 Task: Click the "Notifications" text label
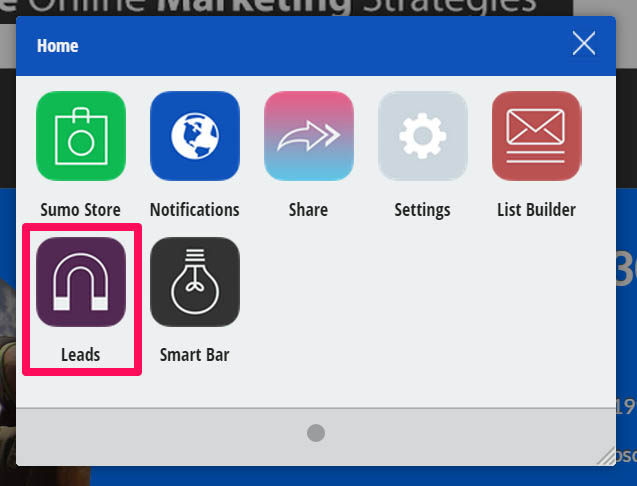pos(194,210)
